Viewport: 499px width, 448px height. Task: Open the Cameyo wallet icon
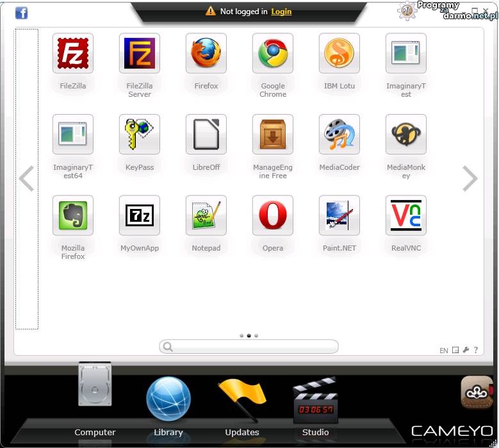477,392
